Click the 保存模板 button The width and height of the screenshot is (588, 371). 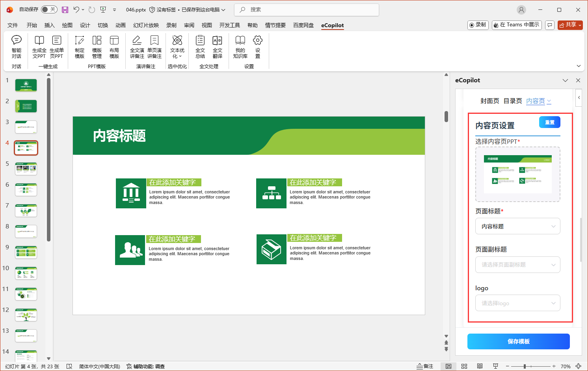[x=518, y=341]
